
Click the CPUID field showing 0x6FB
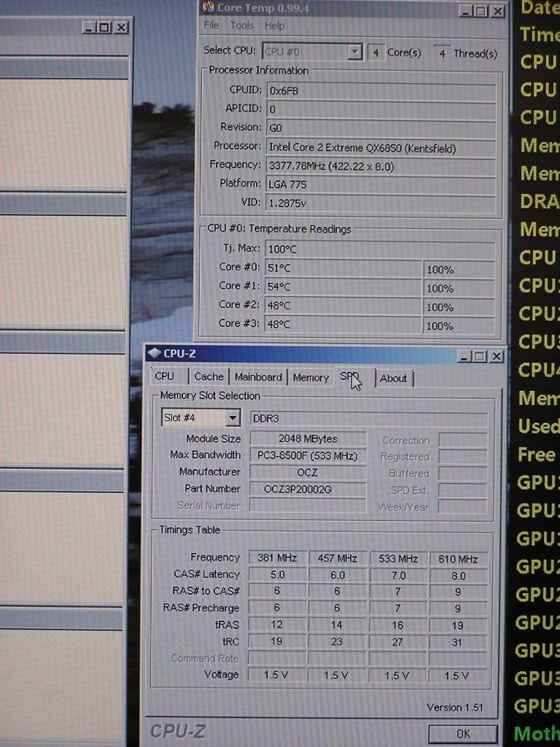click(x=381, y=90)
